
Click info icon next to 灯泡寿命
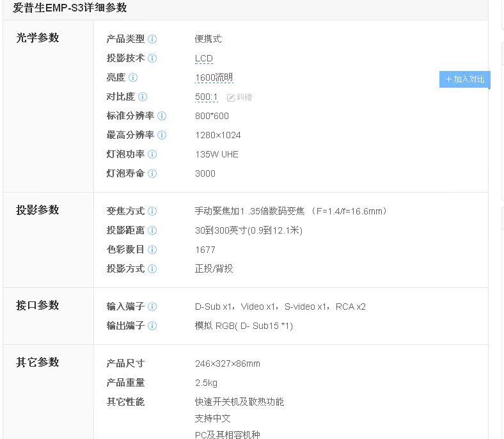pos(152,173)
